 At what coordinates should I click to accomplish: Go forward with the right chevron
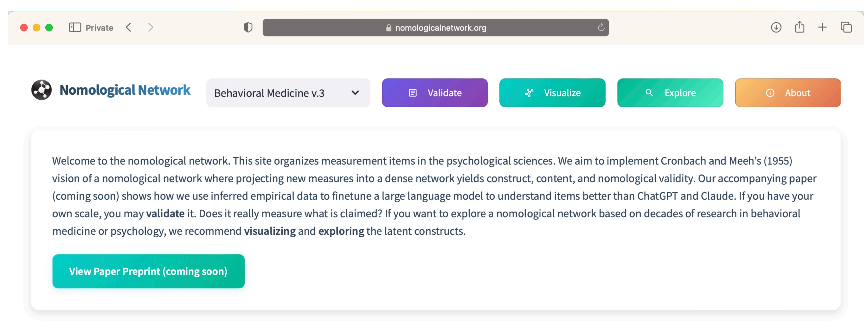[x=151, y=27]
